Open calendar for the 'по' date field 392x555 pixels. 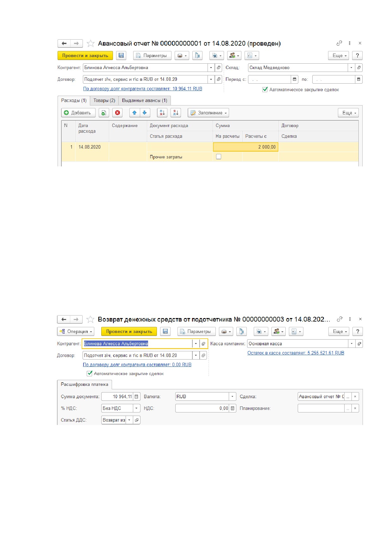359,79
